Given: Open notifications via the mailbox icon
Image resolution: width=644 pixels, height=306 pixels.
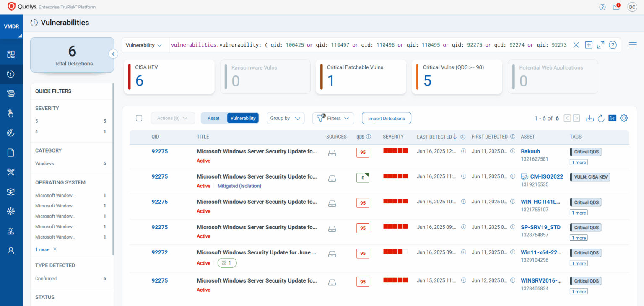Looking at the screenshot, I should point(616,7).
